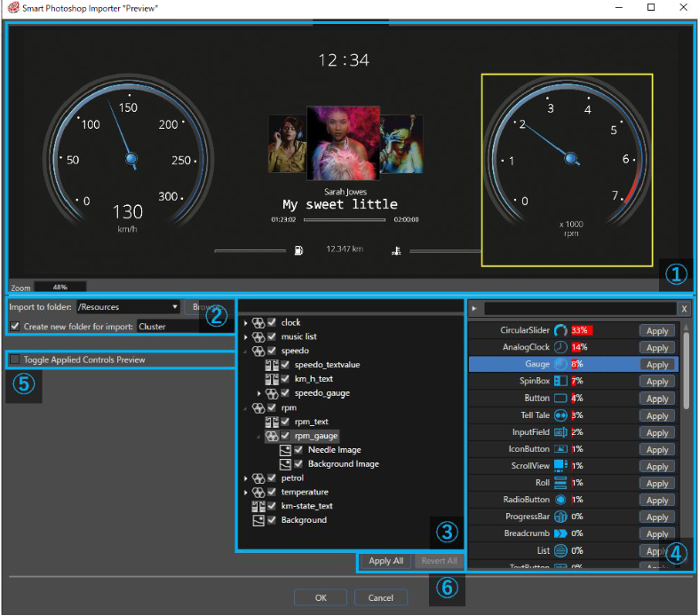Click the music progress bar in preview
This screenshot has height=616, width=699.
click(344, 219)
